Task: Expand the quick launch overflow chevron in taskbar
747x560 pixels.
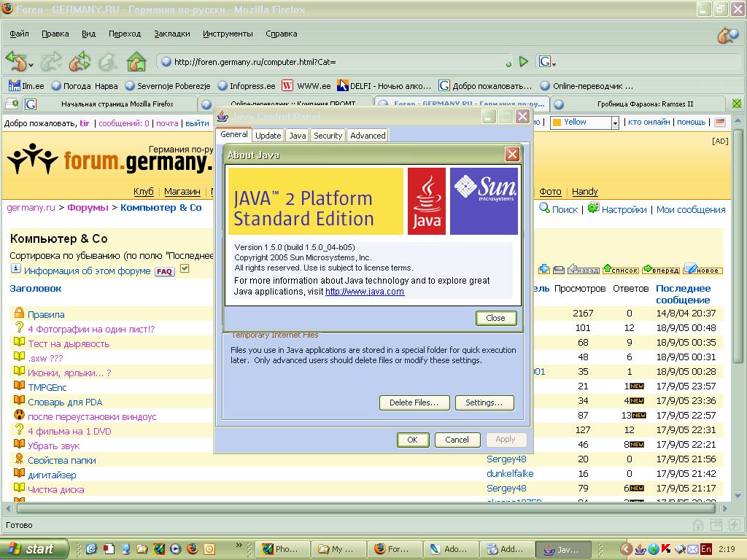Action: tap(239, 544)
